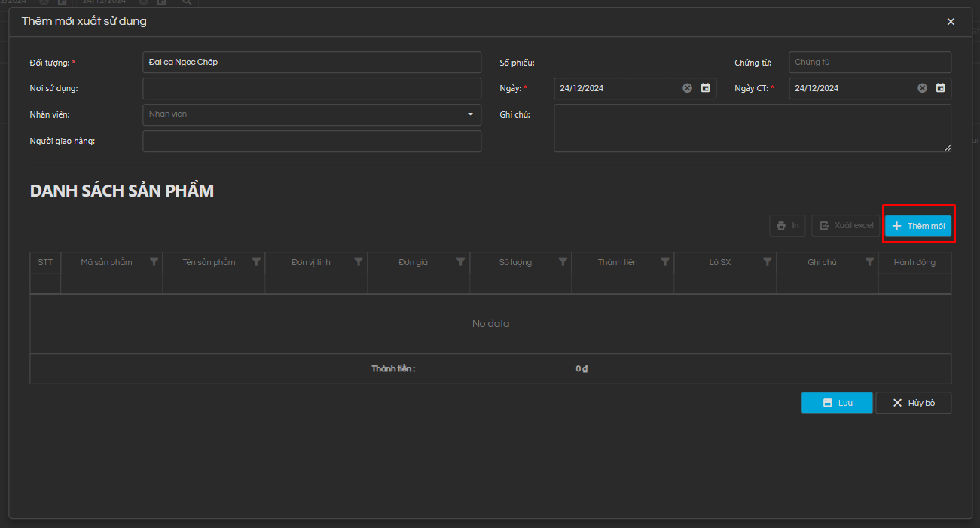Click the Thành tiền column filter icon
The width and height of the screenshot is (980, 528).
(665, 262)
